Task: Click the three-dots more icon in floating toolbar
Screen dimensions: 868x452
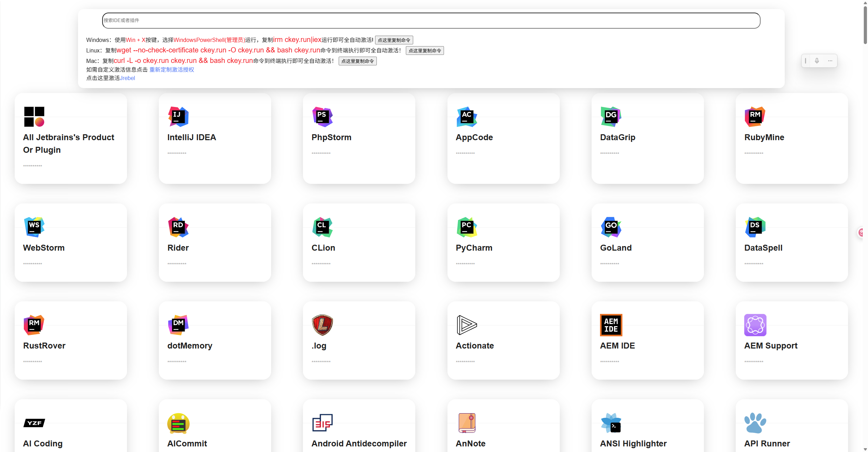Action: click(x=830, y=61)
